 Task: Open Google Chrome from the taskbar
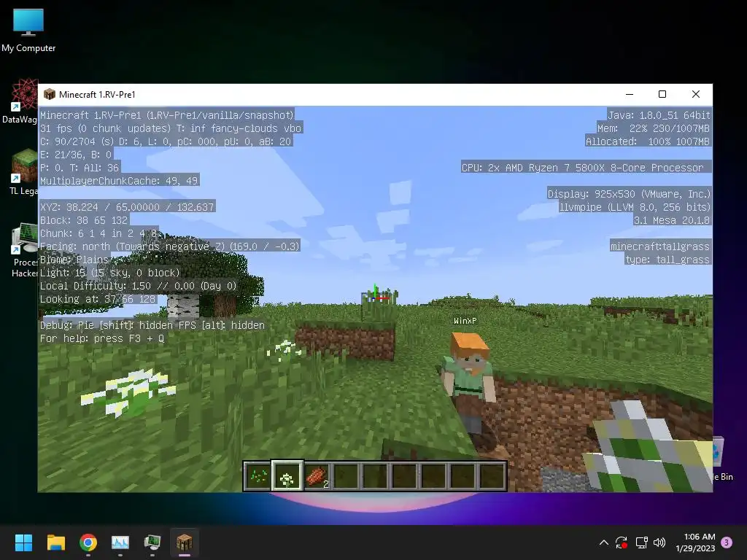point(88,542)
